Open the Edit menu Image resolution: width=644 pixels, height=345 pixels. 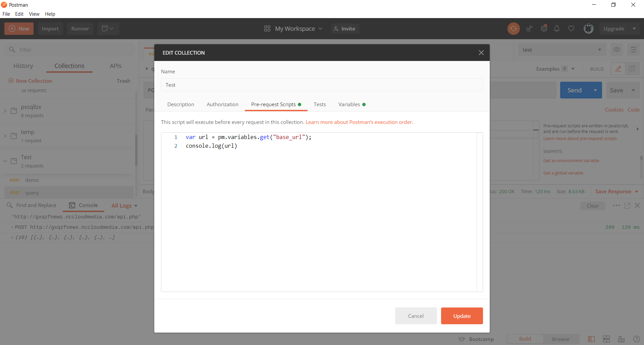(x=19, y=14)
